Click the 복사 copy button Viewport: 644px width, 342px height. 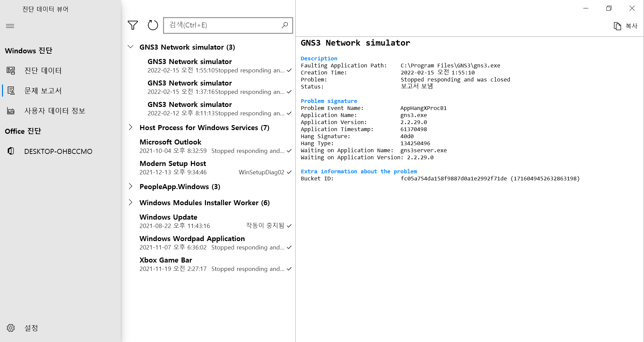coord(626,26)
